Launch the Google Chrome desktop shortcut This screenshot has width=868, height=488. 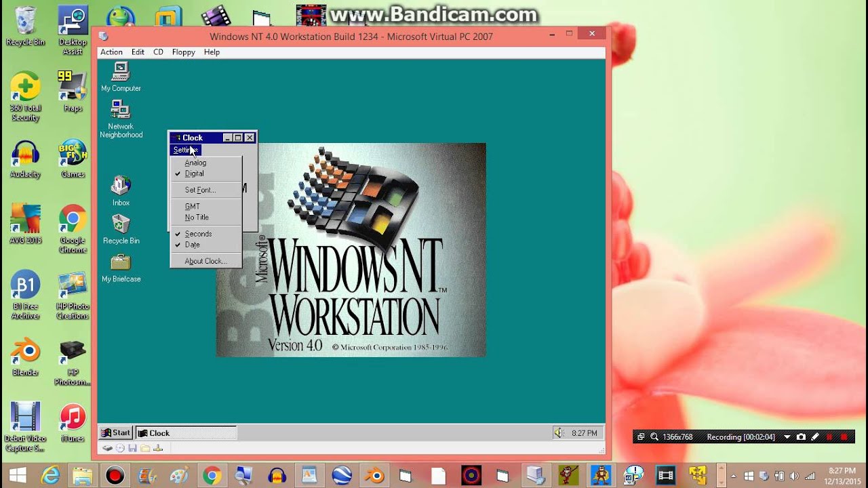coord(73,230)
